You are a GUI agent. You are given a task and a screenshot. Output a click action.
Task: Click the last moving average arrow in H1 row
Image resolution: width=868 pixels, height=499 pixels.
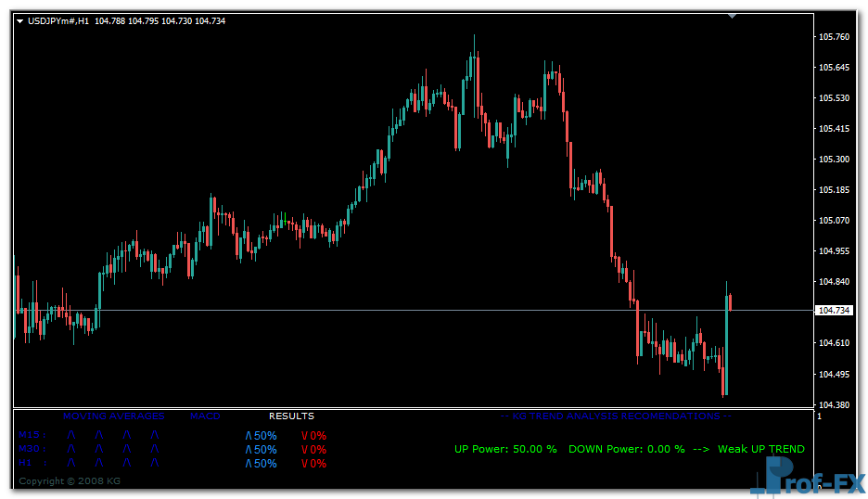(155, 463)
